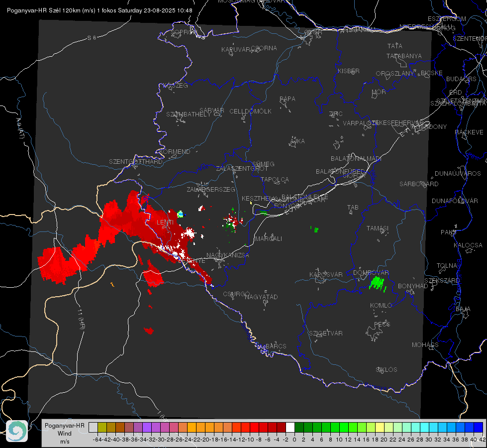Click the SÜMEG city label

click(x=263, y=164)
